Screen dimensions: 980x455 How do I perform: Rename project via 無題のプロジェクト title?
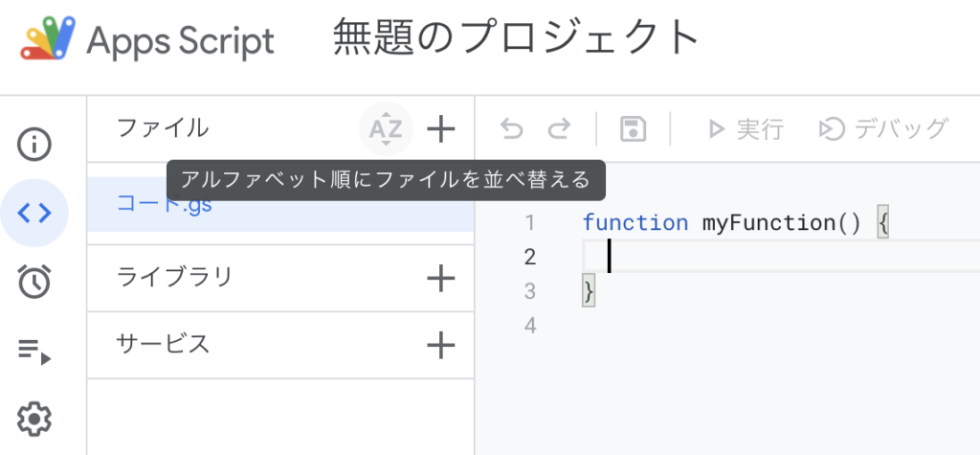coord(516,37)
